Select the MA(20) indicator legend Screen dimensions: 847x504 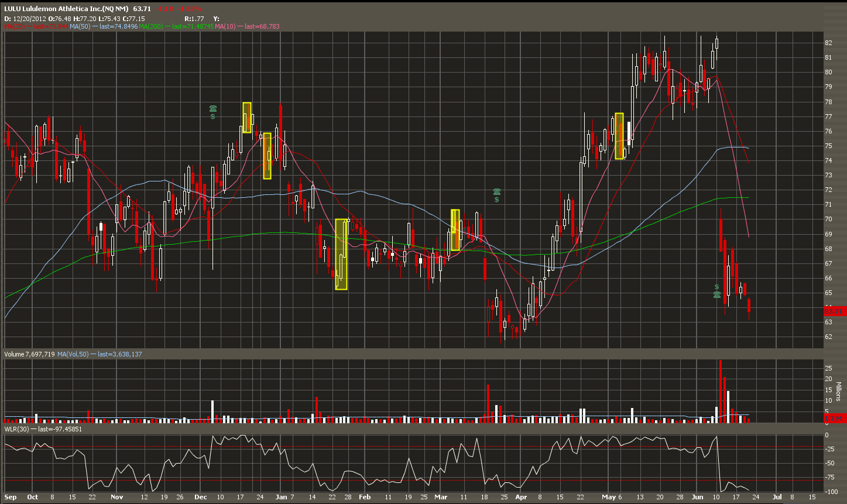[x=37, y=26]
